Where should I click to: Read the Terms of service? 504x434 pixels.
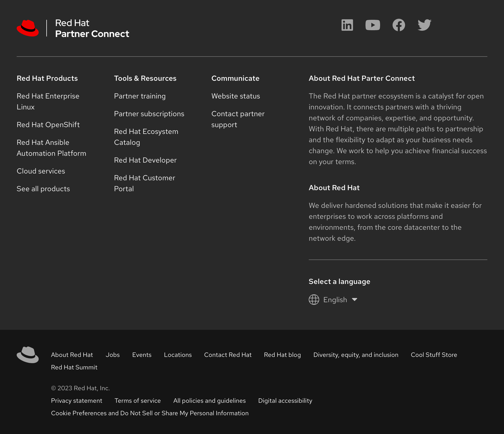pyautogui.click(x=137, y=401)
